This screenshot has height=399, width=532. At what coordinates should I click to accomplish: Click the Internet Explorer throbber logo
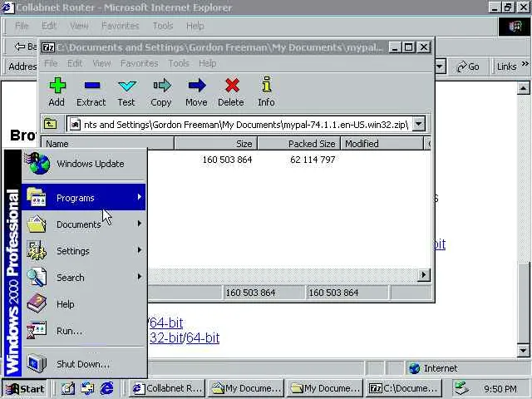(515, 26)
